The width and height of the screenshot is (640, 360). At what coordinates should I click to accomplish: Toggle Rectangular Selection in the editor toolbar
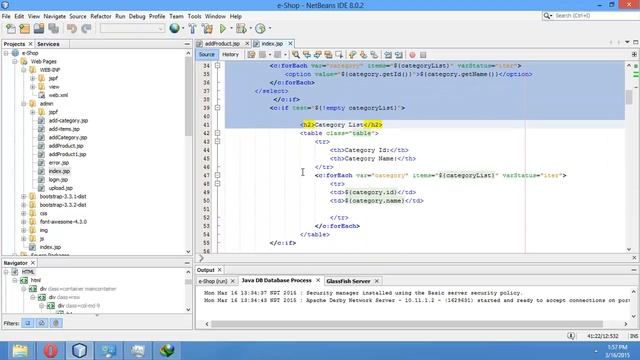tap(339, 55)
